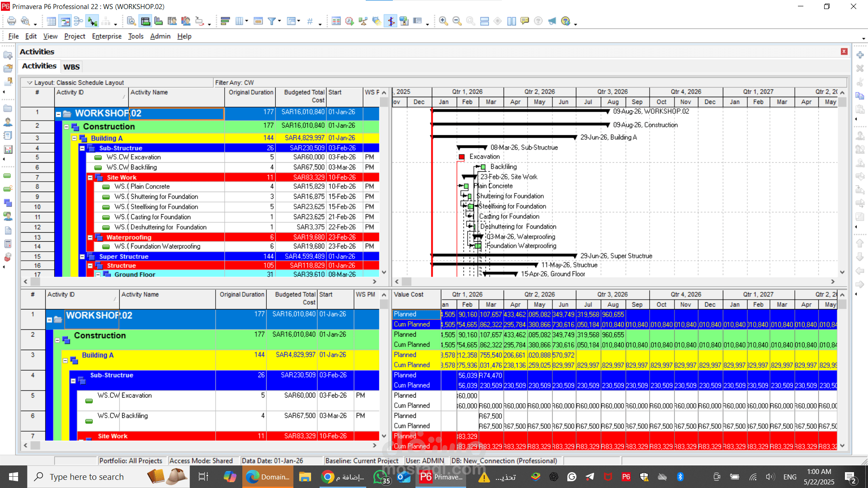Show the Resource Usage Profile panel
Image resolution: width=868 pixels, height=488 pixels.
[x=185, y=21]
